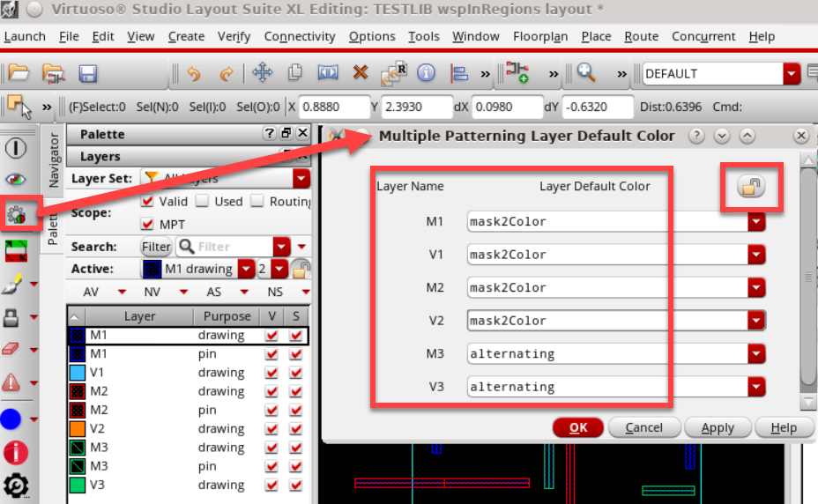Click the Filter button in Search
Viewport: 818px width, 504px height.
tap(156, 246)
